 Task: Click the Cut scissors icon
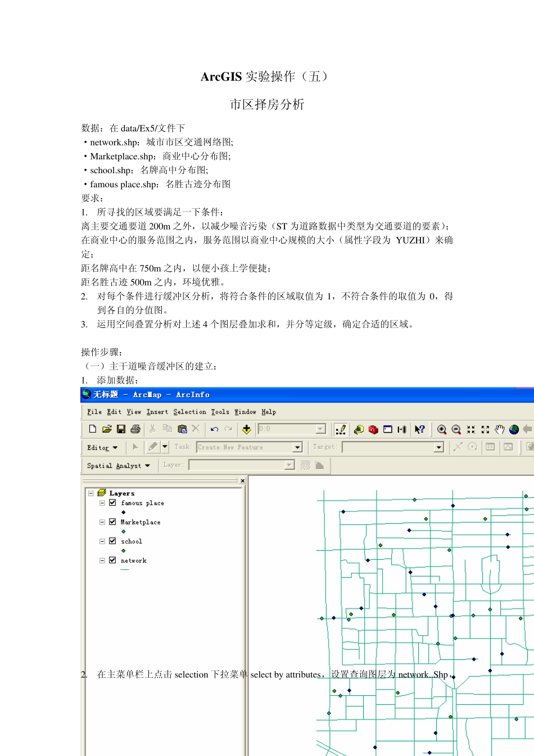coord(152,429)
